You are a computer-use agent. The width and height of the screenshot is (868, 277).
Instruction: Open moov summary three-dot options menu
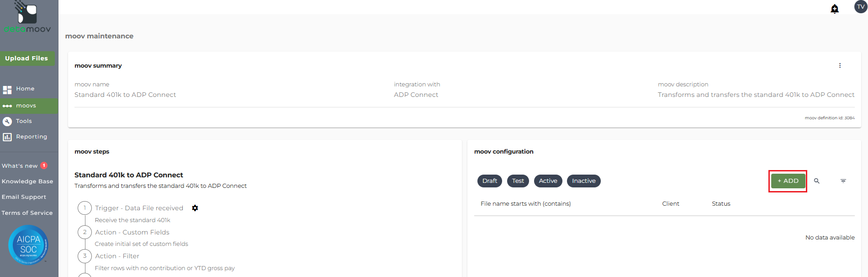pyautogui.click(x=840, y=65)
